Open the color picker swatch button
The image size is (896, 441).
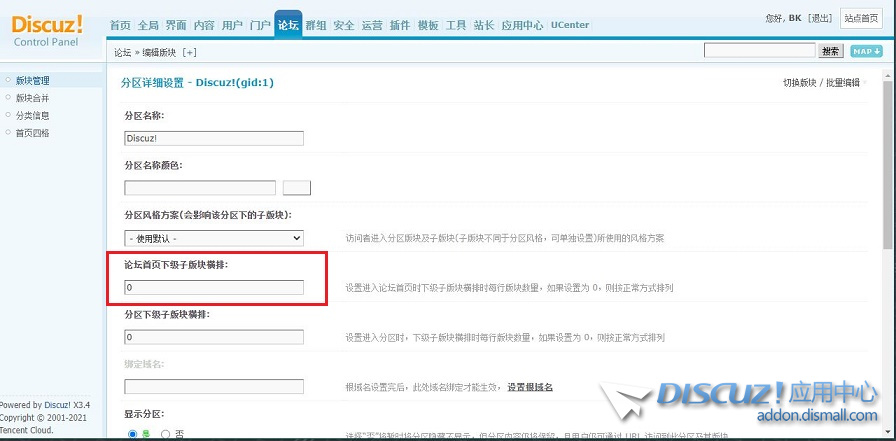point(297,188)
